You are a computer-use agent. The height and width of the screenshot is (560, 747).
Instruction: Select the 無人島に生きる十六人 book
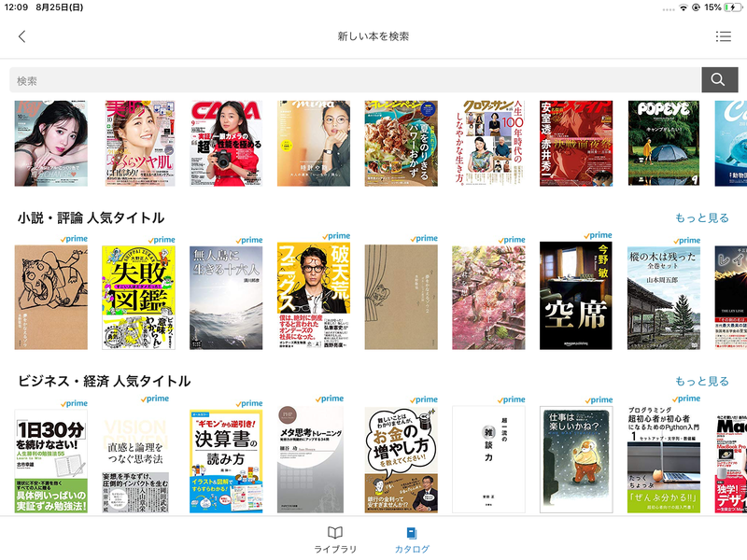[x=226, y=298]
